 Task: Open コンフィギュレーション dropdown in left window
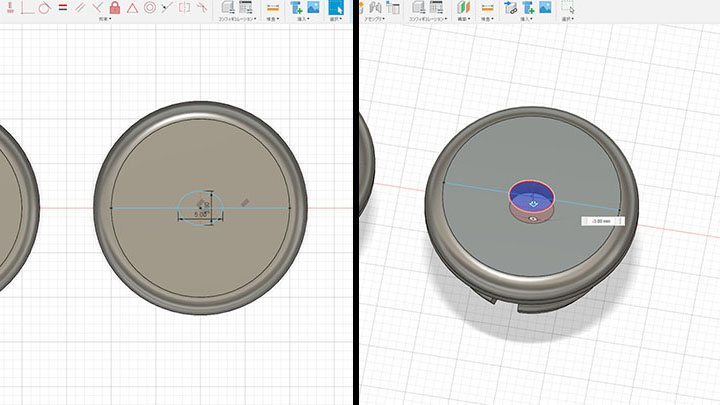pos(237,19)
